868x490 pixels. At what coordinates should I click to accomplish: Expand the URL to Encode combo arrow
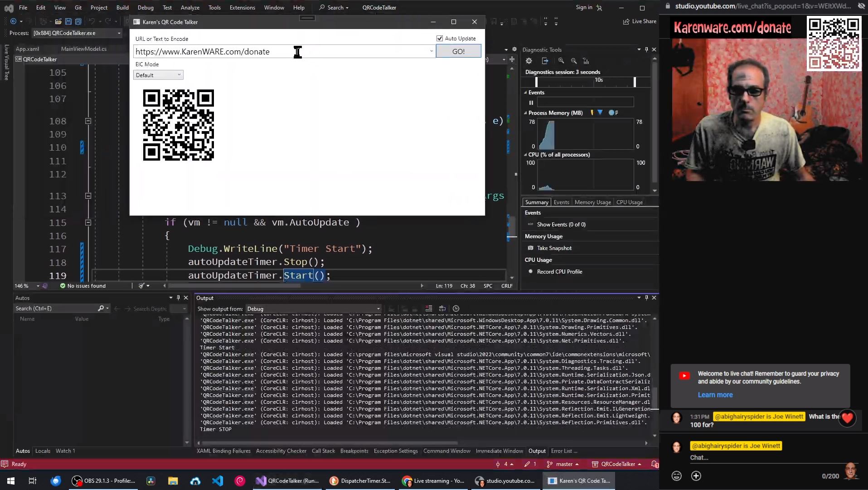click(x=431, y=51)
